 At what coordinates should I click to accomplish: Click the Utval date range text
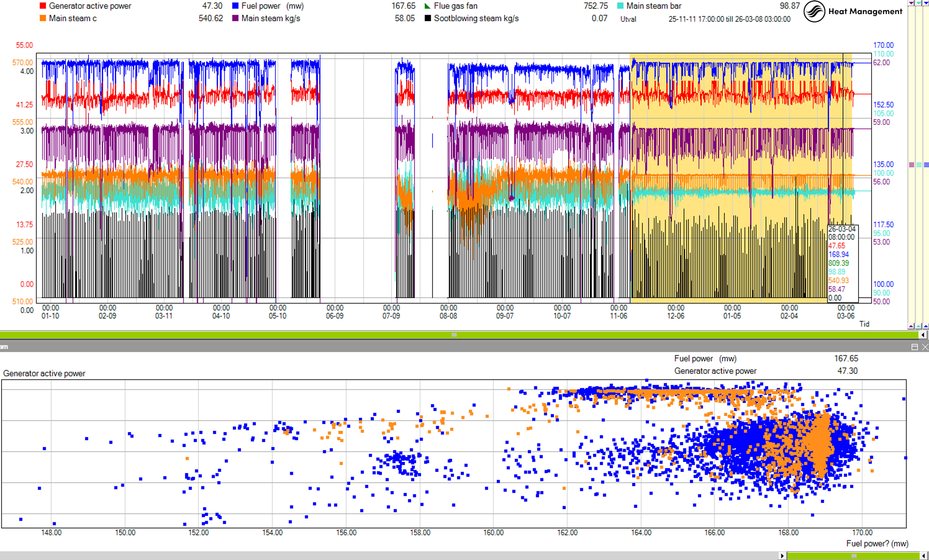729,19
